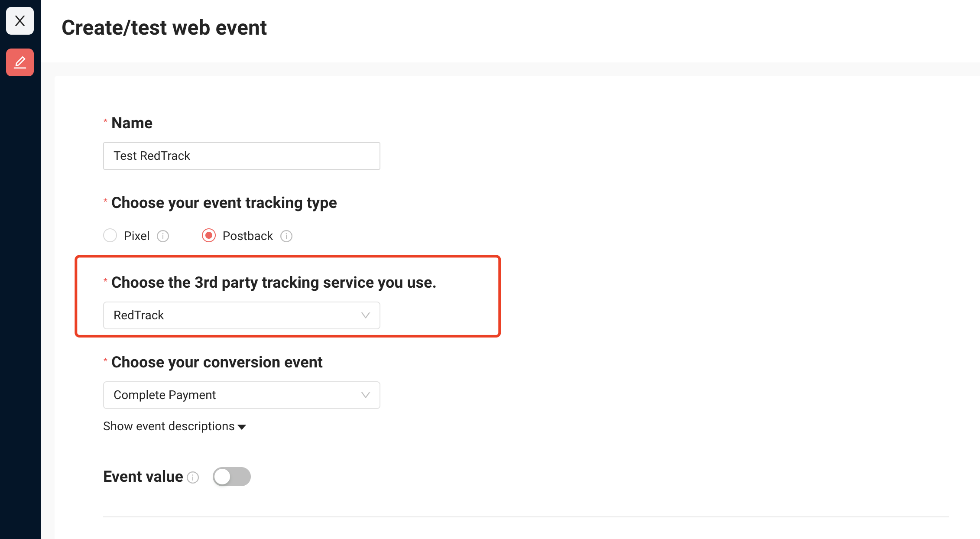Open the info icon beside Postback
The height and width of the screenshot is (539, 980).
point(286,236)
